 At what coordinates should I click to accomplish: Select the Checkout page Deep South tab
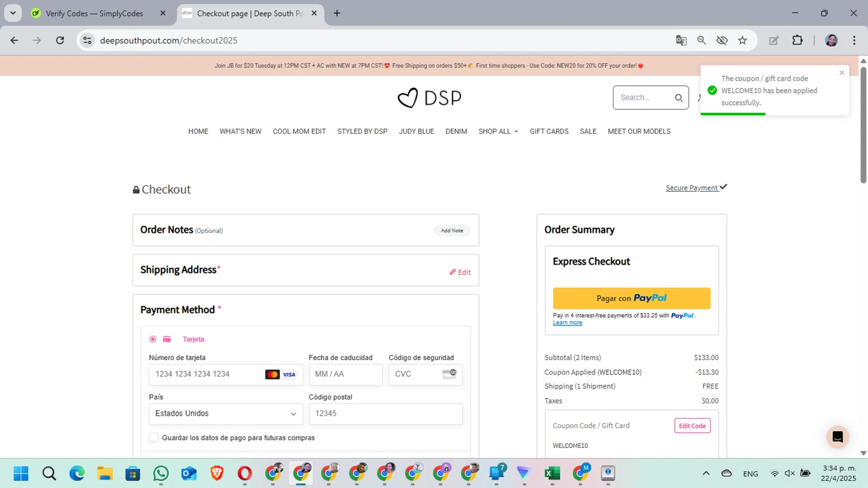click(x=249, y=13)
